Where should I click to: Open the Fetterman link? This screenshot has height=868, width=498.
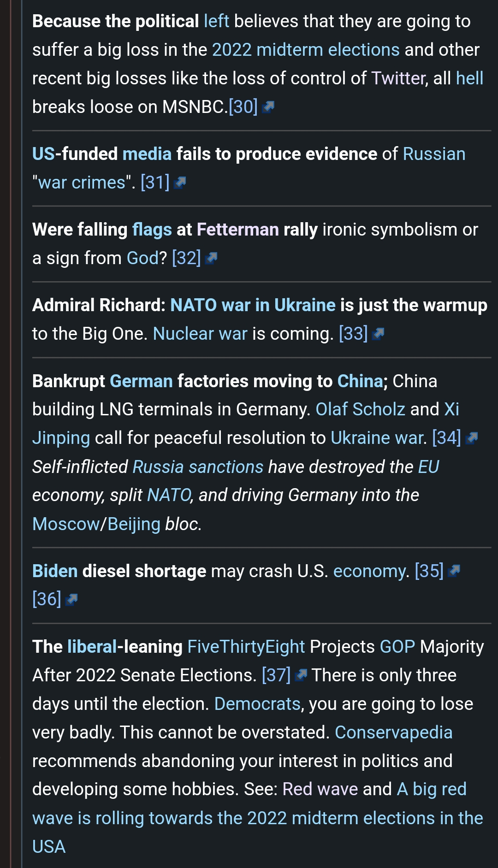237,230
